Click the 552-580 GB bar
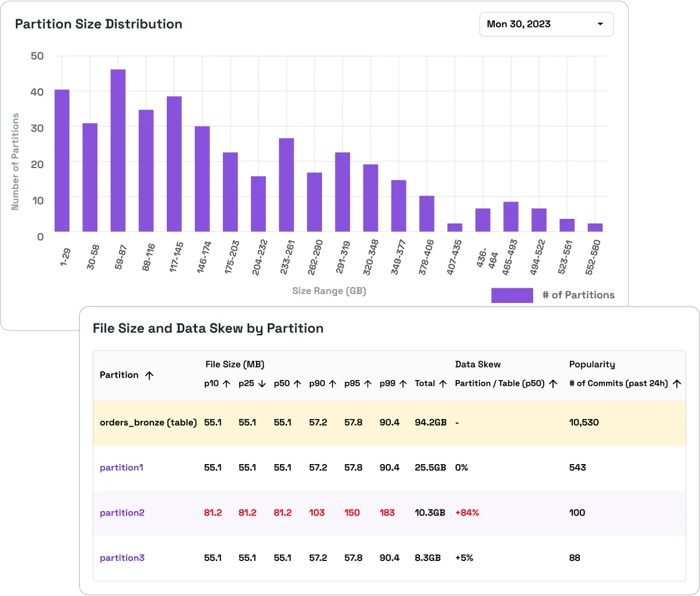Image resolution: width=700 pixels, height=596 pixels. click(x=595, y=228)
